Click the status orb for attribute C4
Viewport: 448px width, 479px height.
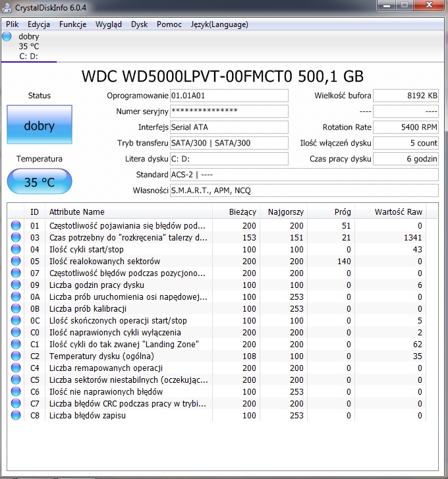pos(16,368)
